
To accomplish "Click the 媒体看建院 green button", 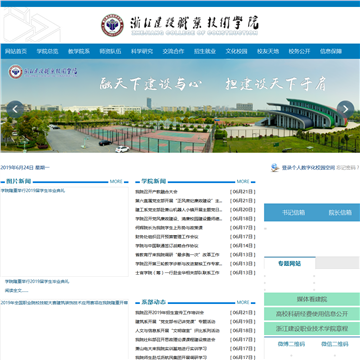I will point(312,299).
